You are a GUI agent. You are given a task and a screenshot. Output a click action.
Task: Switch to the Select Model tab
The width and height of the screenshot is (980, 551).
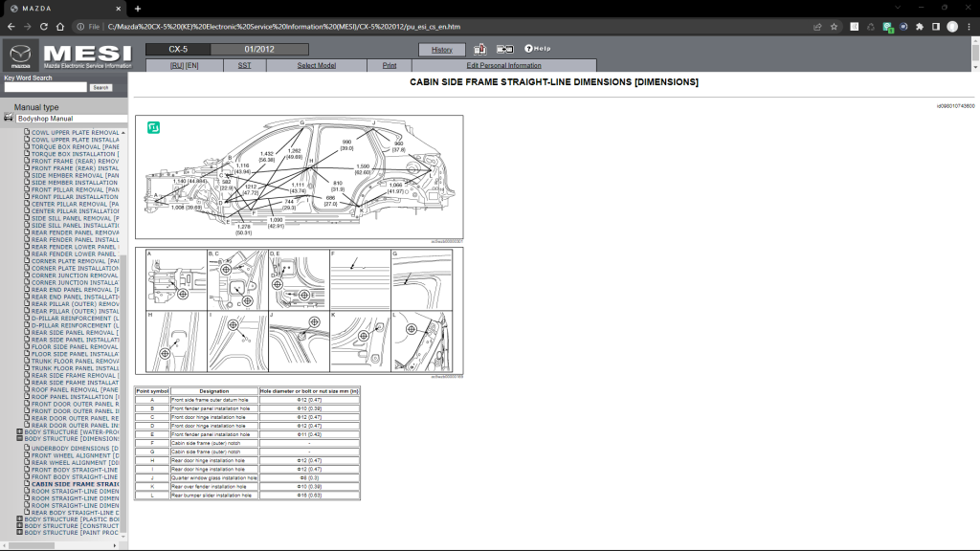[317, 65]
